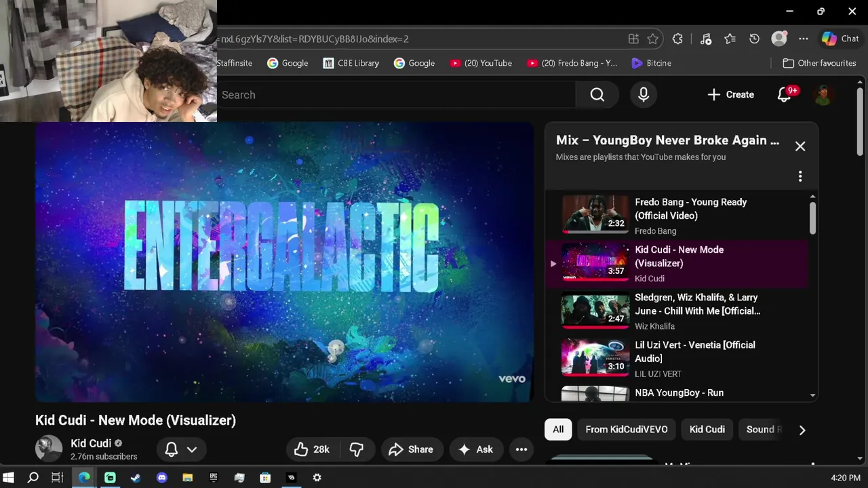Click the Mix playlist title

pyautogui.click(x=667, y=140)
